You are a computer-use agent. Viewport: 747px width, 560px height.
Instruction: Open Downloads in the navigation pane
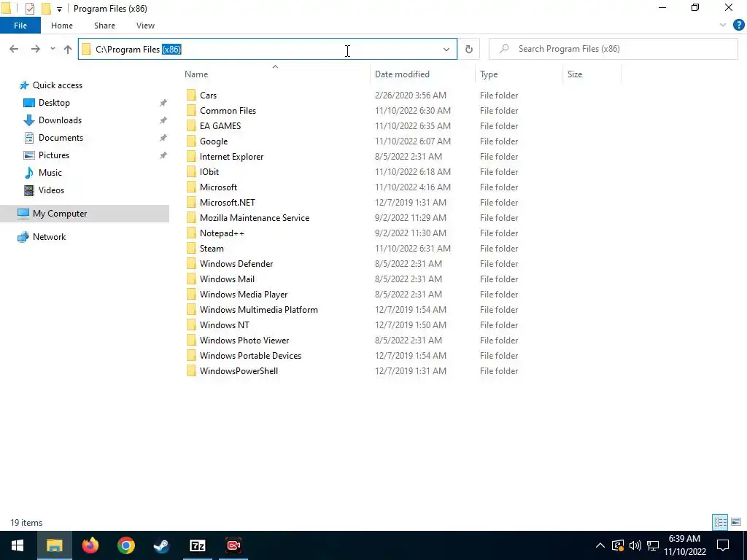pos(60,120)
